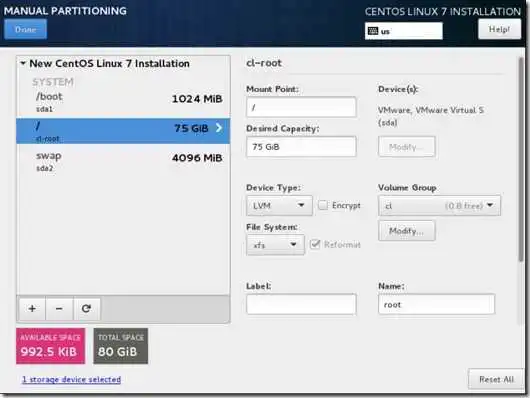Click the keyboard layout icon next to us
Viewport: 530px width, 398px height.
[373, 31]
